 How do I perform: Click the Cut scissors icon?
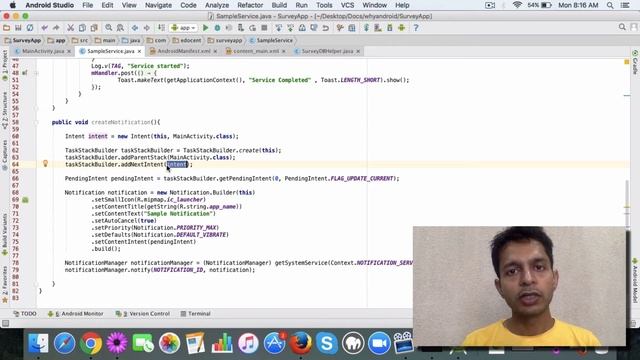pos(71,28)
